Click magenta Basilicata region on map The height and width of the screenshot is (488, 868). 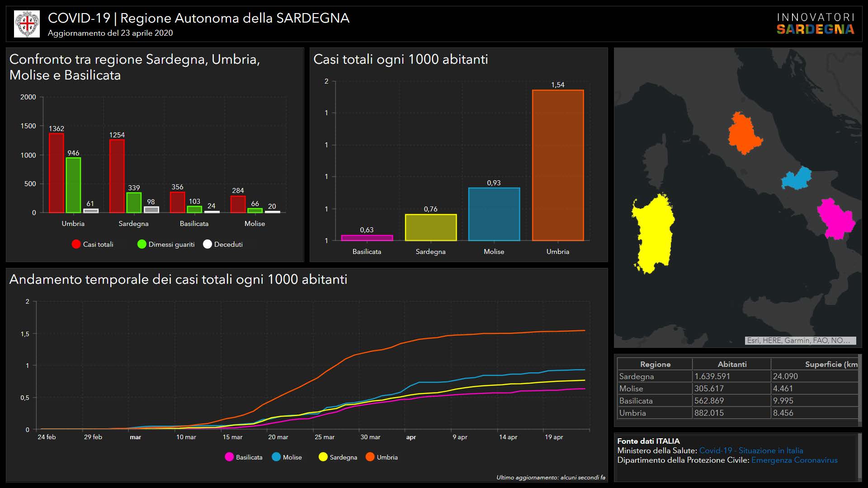835,219
